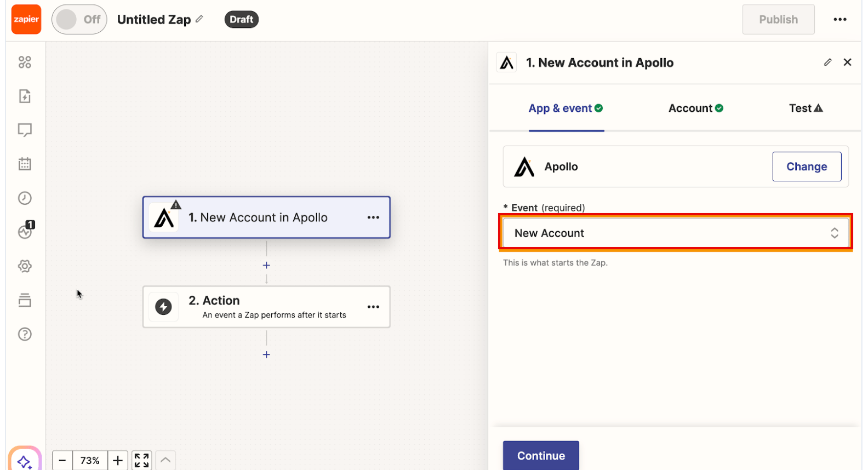Click the Zapier logo home icon
The image size is (868, 470).
26,19
